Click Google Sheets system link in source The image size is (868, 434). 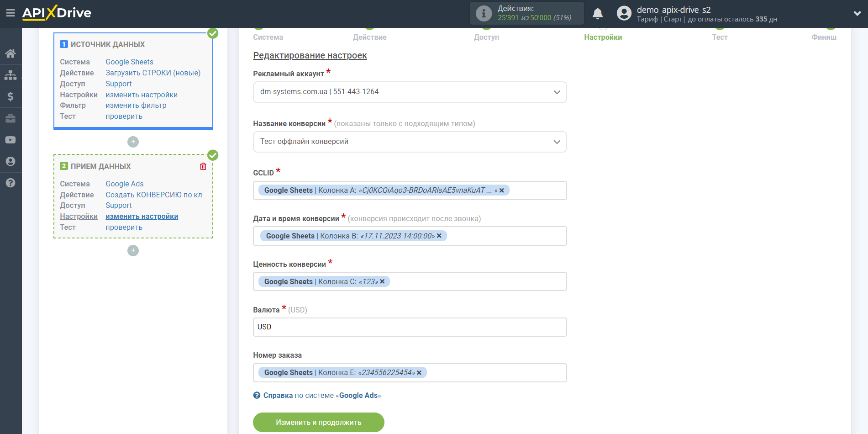[129, 62]
